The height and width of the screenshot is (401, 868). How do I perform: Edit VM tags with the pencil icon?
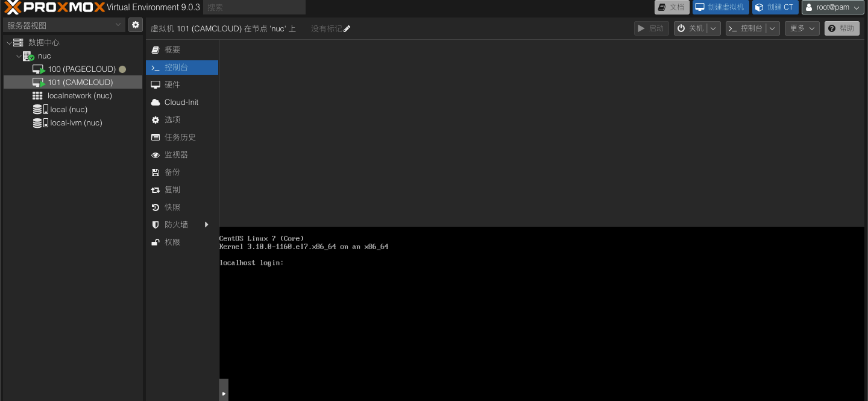tap(347, 29)
